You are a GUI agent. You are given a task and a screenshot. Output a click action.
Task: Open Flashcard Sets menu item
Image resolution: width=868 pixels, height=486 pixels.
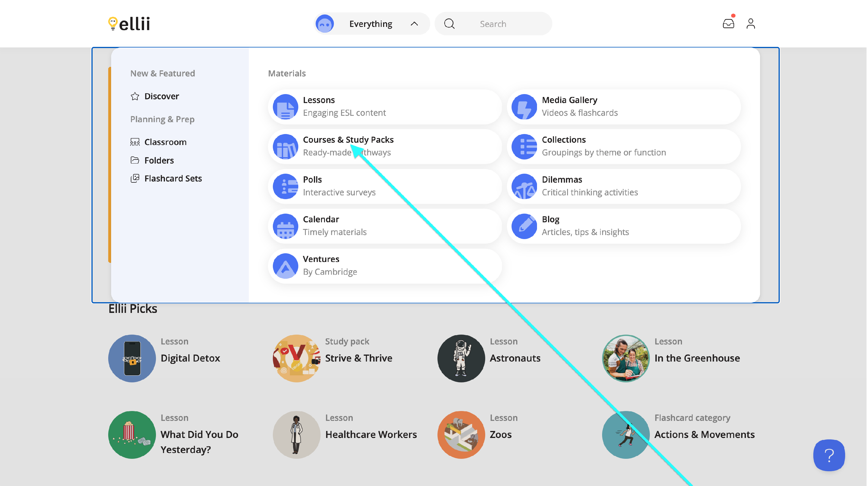[x=173, y=178]
